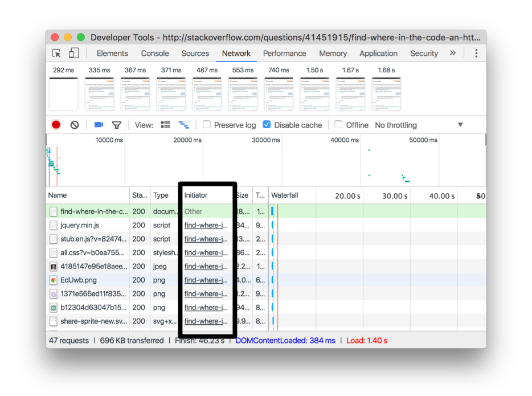Toggle the device toolbar icon

73,53
